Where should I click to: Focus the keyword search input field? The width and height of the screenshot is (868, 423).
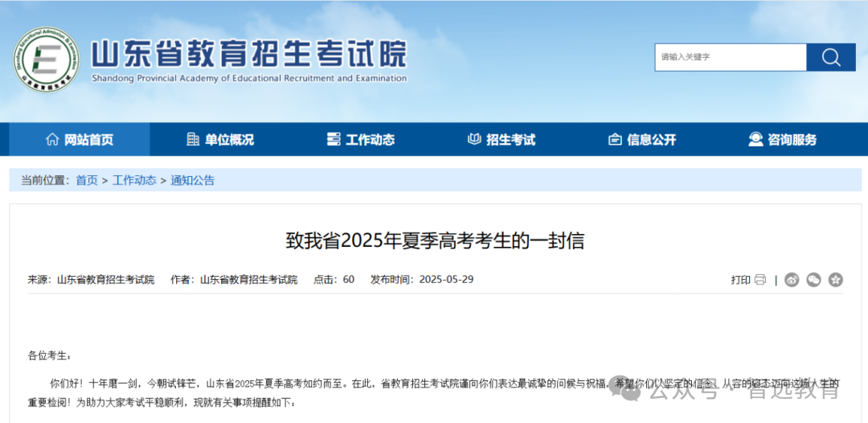coord(731,57)
